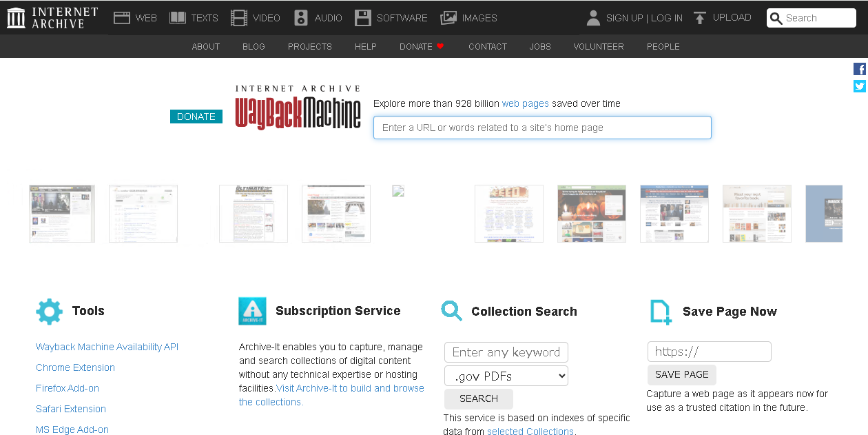Open the Safari Extension link

[71, 409]
